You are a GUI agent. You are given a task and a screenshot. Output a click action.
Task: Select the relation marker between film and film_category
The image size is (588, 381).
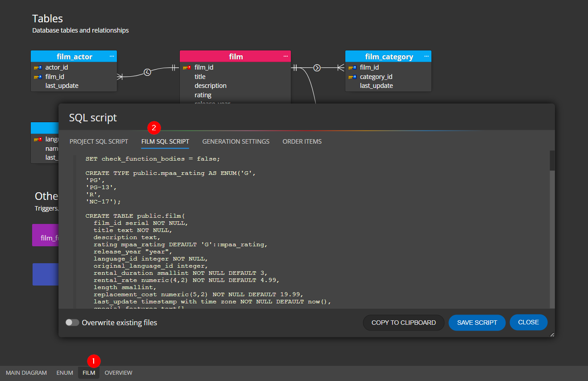(x=317, y=68)
